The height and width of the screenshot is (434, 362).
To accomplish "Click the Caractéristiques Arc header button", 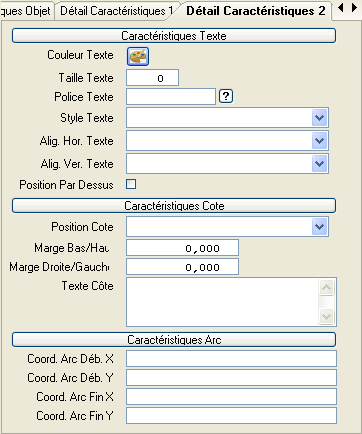I will pyautogui.click(x=174, y=340).
